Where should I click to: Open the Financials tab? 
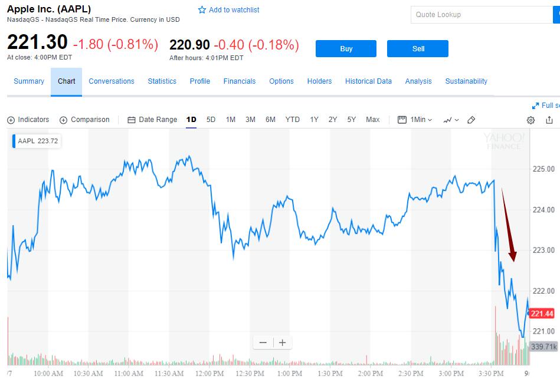point(240,81)
